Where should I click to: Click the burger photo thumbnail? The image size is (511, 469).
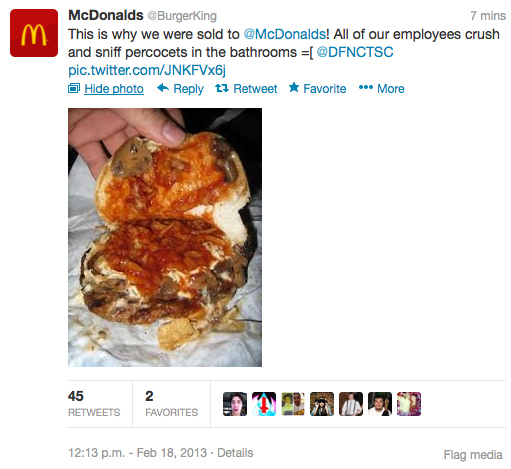pos(165,237)
